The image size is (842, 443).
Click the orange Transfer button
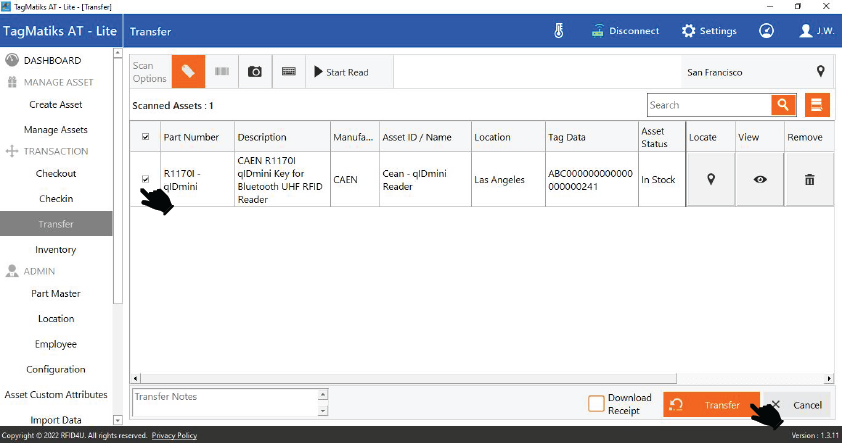click(711, 405)
